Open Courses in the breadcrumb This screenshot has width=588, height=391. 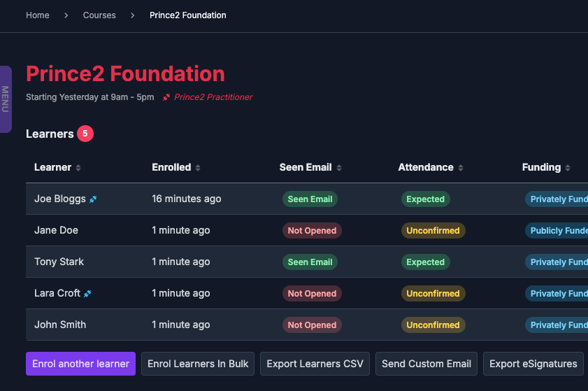pyautogui.click(x=99, y=15)
